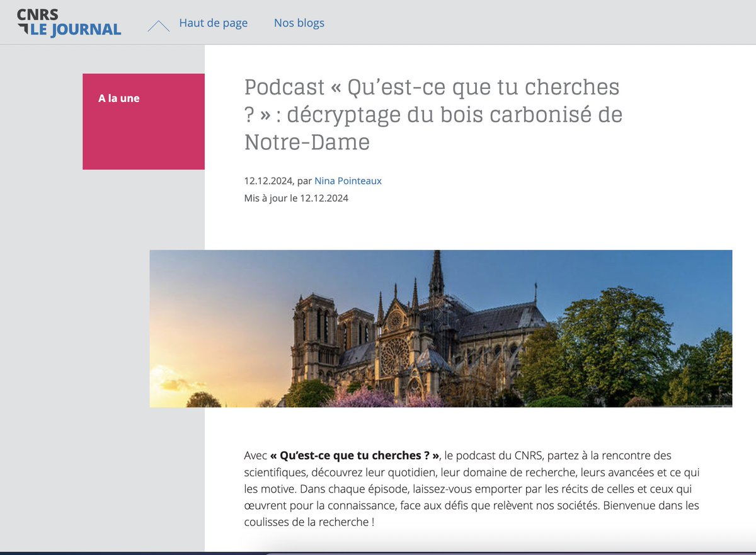This screenshot has width=756, height=555.
Task: Click the Mis à jour le 12.12.2024 line
Action: tap(296, 198)
